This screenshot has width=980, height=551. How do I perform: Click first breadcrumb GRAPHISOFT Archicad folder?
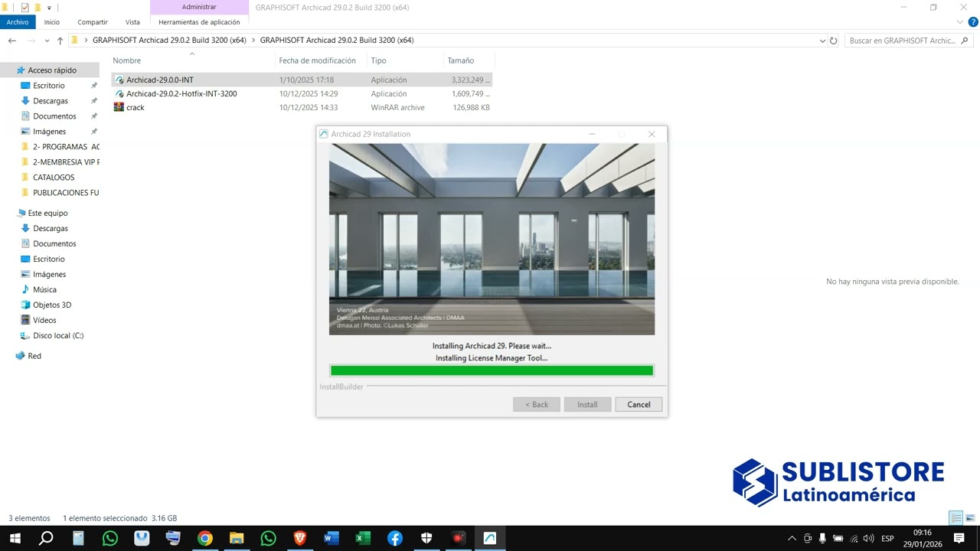pyautogui.click(x=169, y=41)
